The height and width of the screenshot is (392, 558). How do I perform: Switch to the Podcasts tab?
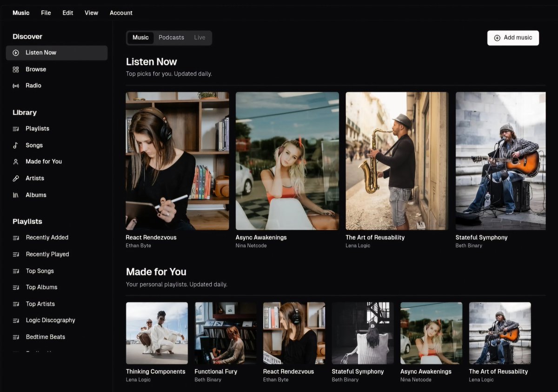[x=172, y=38]
